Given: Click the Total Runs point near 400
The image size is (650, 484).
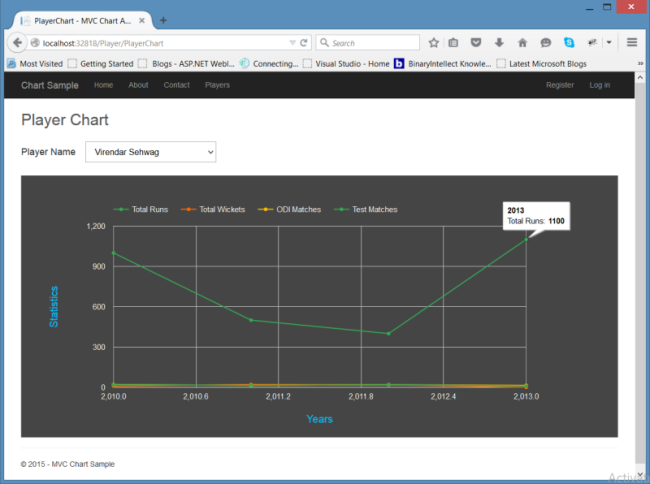Looking at the screenshot, I should (388, 334).
